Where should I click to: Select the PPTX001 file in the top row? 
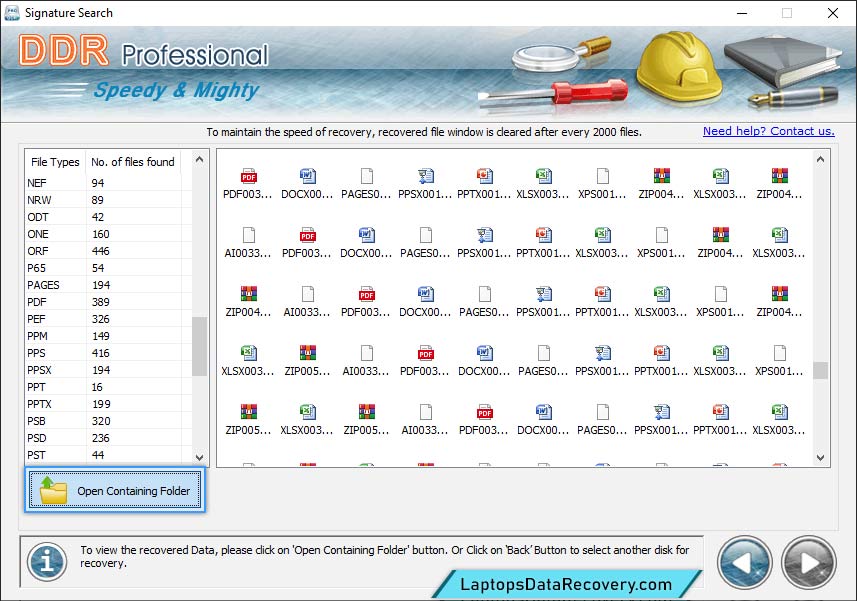tap(484, 184)
